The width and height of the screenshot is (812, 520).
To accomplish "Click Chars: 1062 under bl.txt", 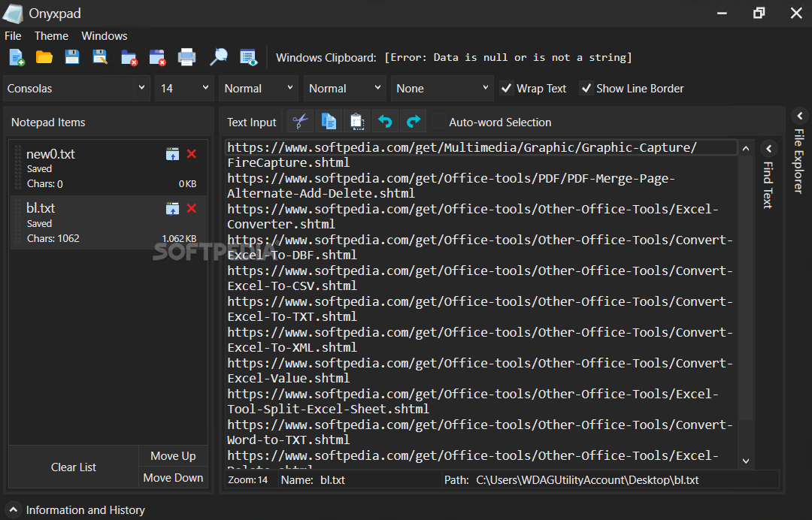I will click(53, 238).
